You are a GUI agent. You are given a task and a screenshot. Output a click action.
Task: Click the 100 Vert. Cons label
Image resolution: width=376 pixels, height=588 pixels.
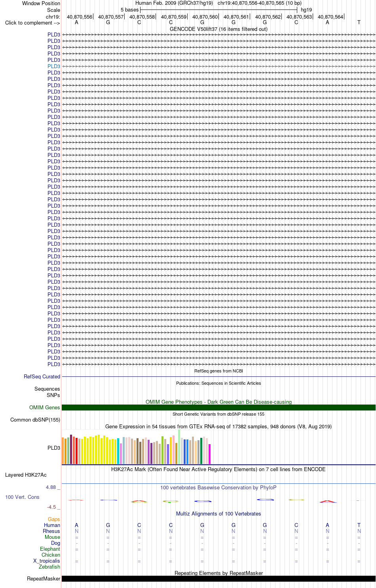(22, 497)
